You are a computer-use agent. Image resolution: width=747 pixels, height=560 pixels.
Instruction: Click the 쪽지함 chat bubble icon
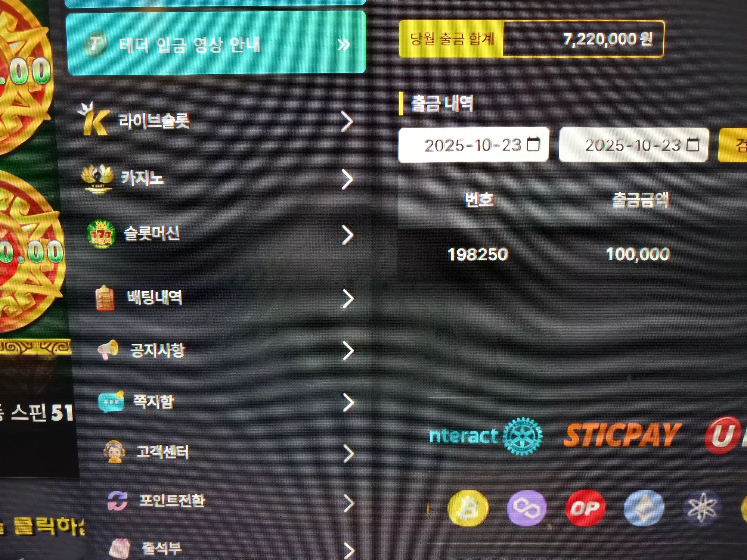pos(111,402)
